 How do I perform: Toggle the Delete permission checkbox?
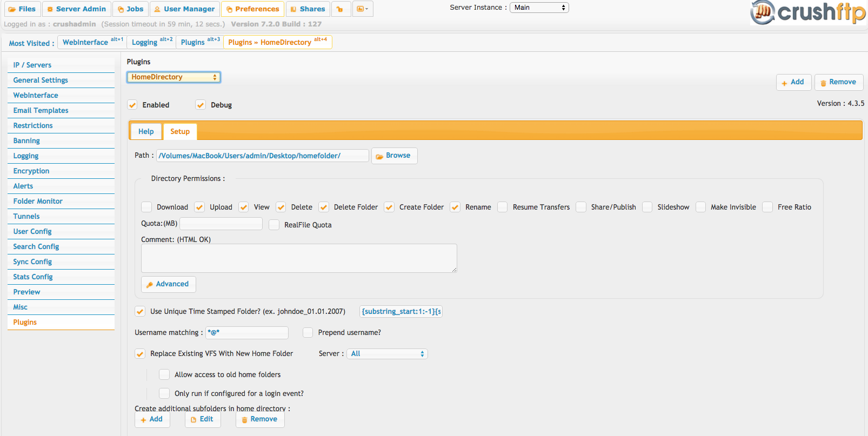pos(281,207)
